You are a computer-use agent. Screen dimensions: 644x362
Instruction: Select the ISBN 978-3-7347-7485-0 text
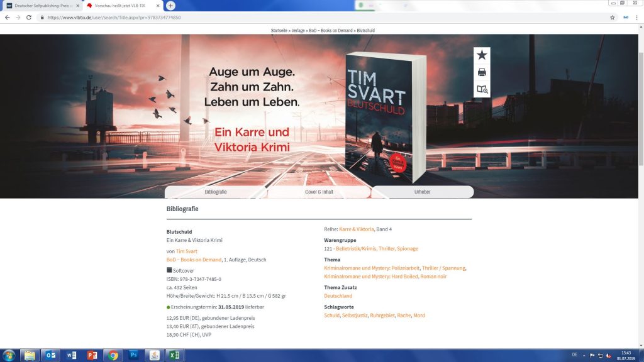[x=194, y=279]
